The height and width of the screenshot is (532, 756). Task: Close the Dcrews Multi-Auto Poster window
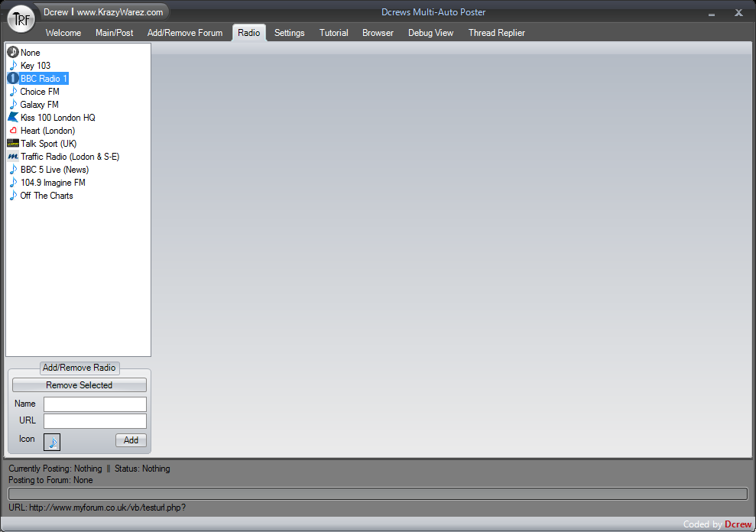(x=738, y=13)
